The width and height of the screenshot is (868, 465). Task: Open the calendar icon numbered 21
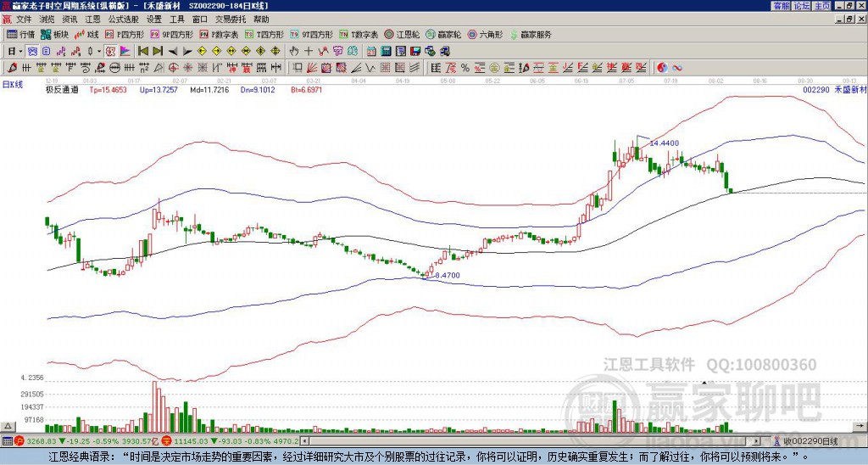click(371, 52)
